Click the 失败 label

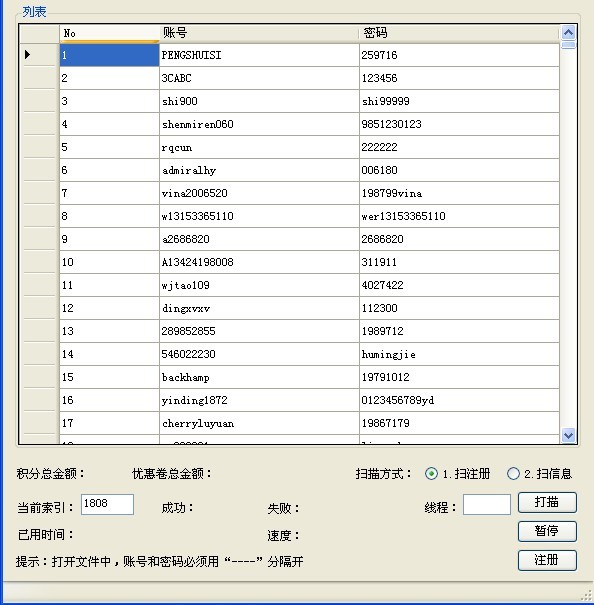click(283, 508)
